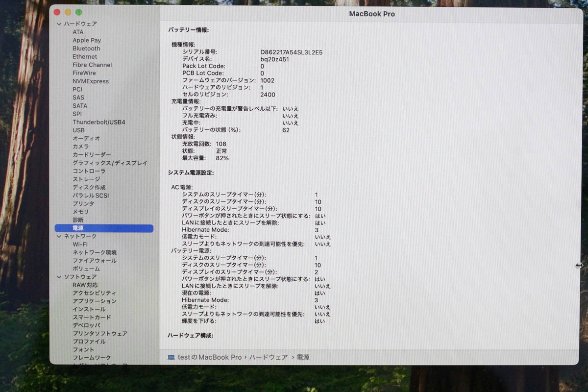The image size is (588, 392).
Task: Select アクセシビリティ in the sidebar
Action: point(95,293)
